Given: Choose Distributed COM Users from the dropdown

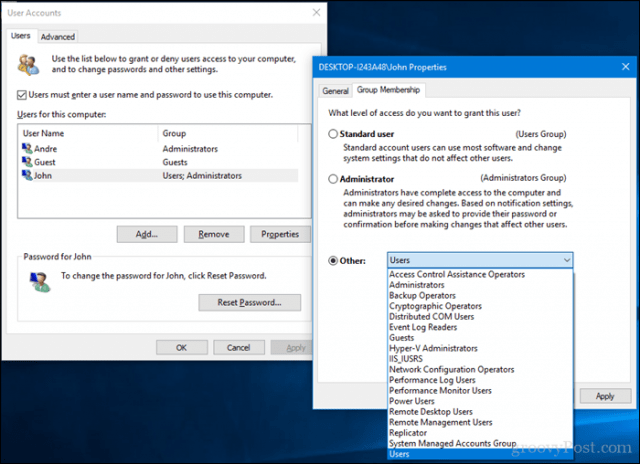Looking at the screenshot, I should click(x=480, y=317).
